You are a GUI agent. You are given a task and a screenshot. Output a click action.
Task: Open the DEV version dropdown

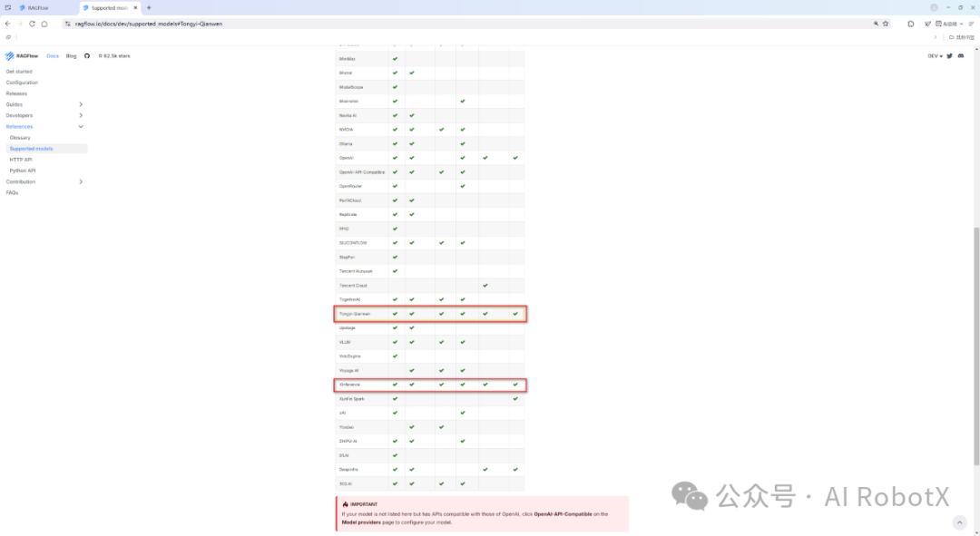point(935,56)
